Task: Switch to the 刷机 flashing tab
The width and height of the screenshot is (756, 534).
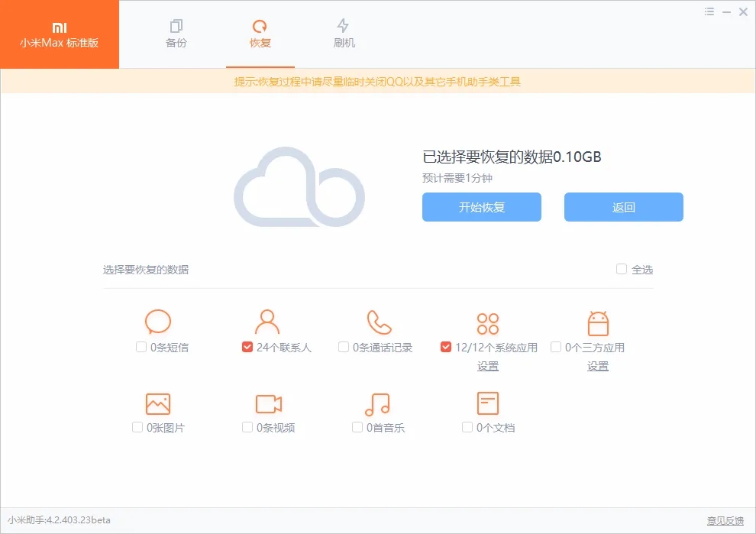Action: [344, 35]
